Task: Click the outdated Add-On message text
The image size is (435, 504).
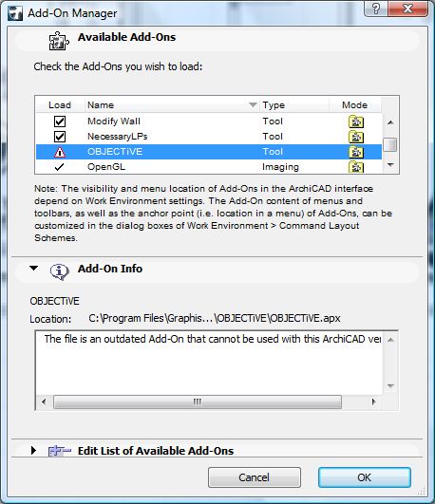Action: tap(213, 339)
